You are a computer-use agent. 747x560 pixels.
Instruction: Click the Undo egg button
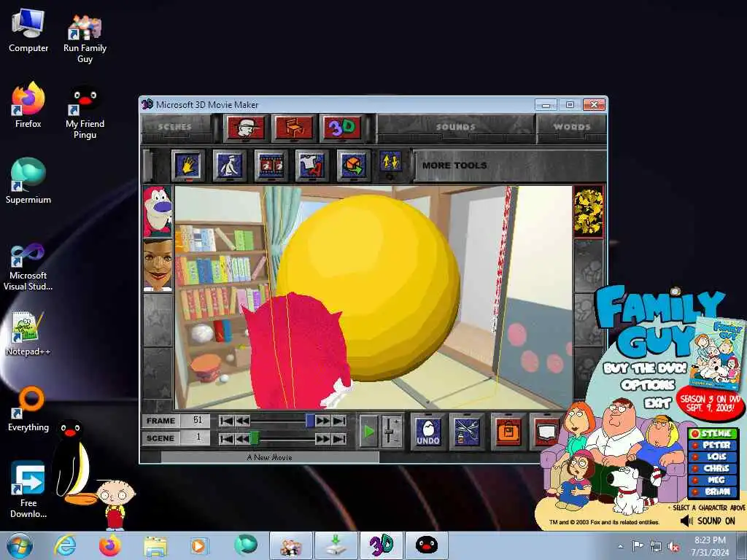pos(427,432)
